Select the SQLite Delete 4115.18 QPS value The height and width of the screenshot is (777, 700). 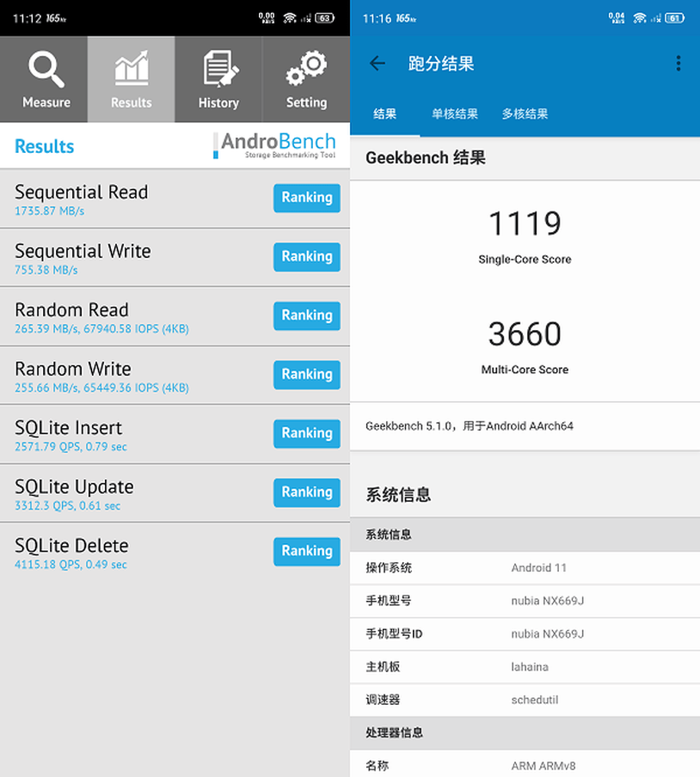71,565
